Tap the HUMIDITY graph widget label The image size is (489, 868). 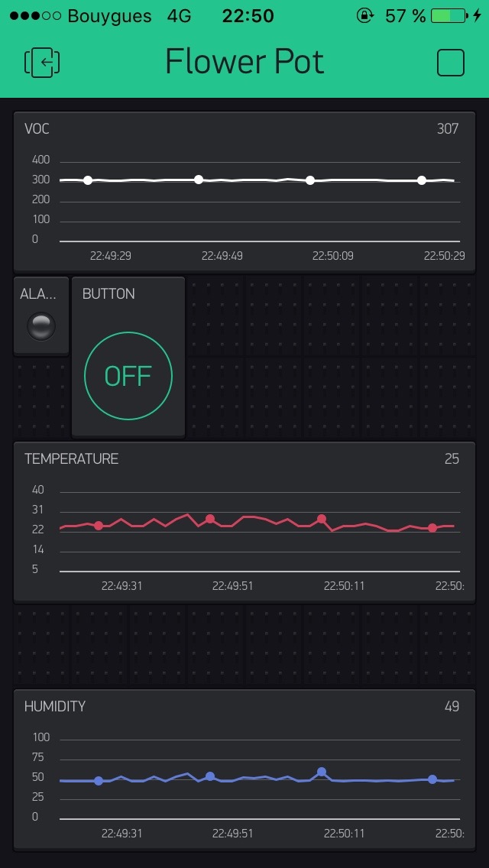(x=55, y=706)
